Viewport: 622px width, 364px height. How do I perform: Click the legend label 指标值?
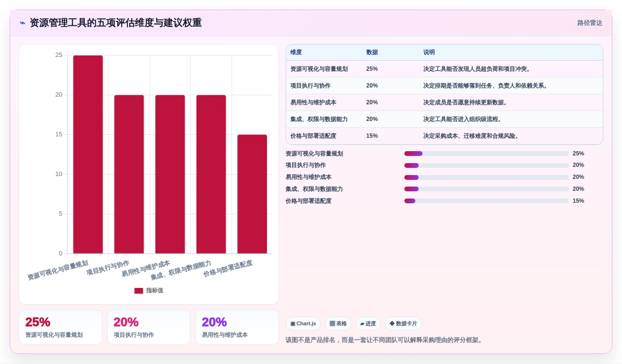[155, 291]
